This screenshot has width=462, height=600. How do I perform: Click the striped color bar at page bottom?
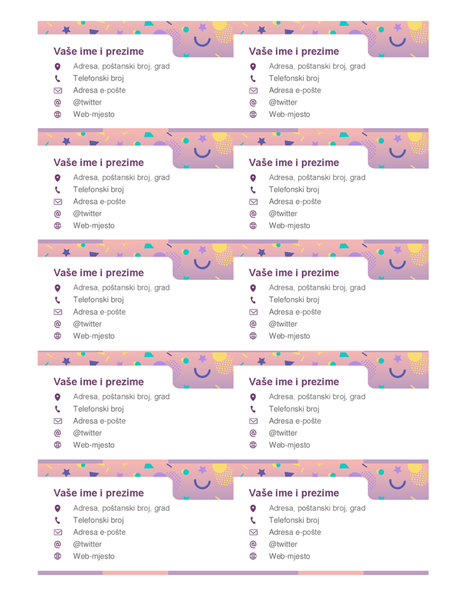point(233,573)
